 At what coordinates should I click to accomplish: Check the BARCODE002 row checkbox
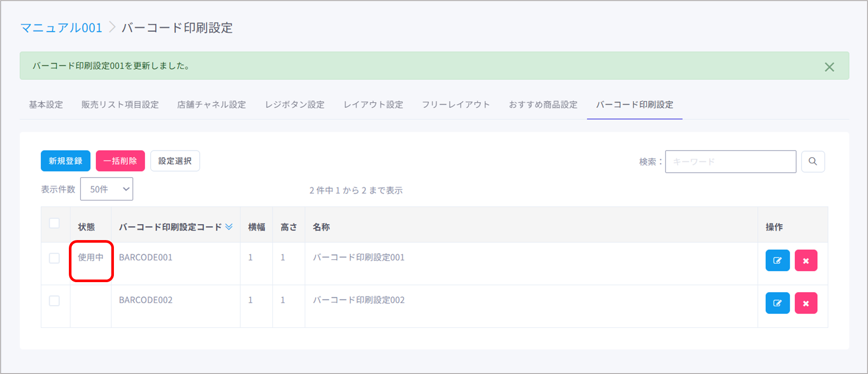pos(55,301)
